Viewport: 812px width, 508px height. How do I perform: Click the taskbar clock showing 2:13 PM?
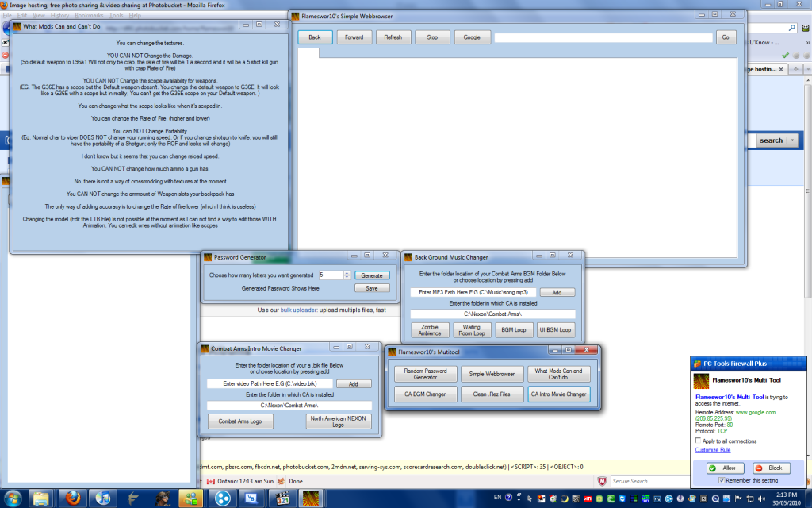point(786,498)
